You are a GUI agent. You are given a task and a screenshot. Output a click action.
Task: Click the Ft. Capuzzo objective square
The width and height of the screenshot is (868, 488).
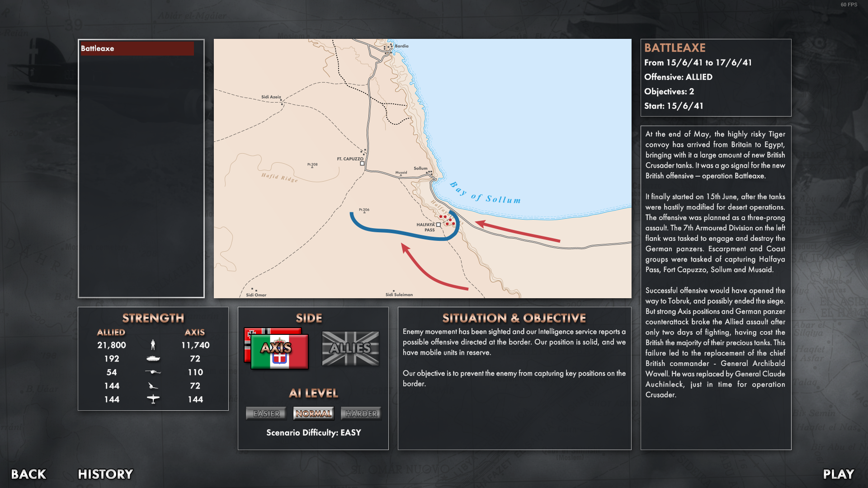click(362, 164)
